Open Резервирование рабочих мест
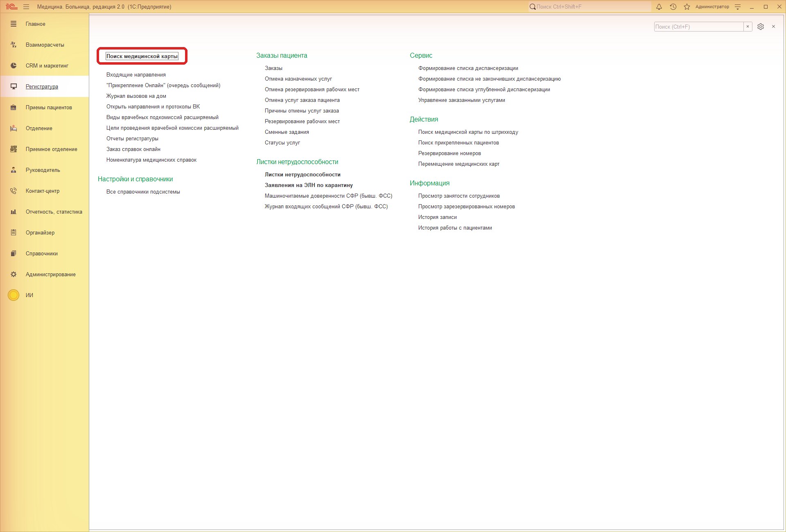Image resolution: width=786 pixels, height=532 pixels. coord(302,121)
